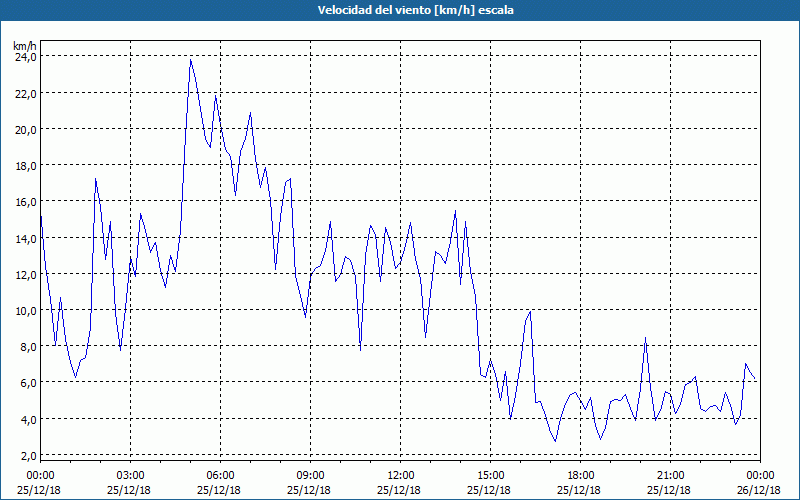Click the '16,0' y-axis label

click(x=26, y=202)
